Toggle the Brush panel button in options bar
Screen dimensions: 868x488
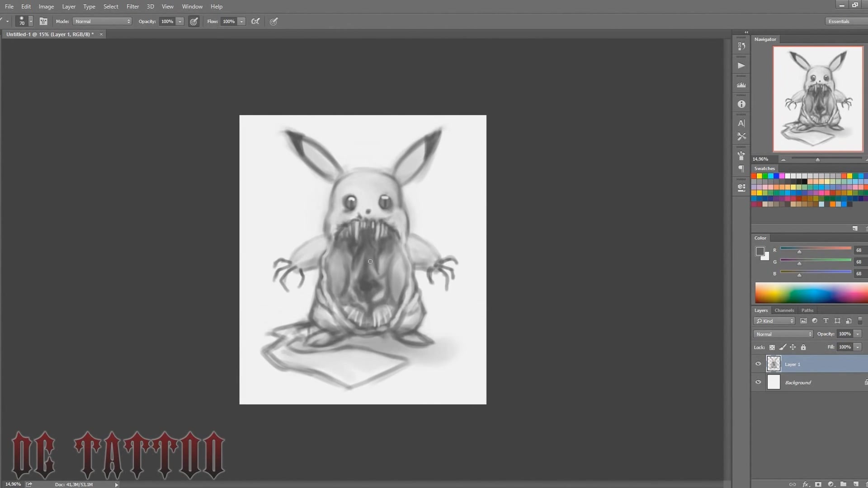[x=43, y=21]
